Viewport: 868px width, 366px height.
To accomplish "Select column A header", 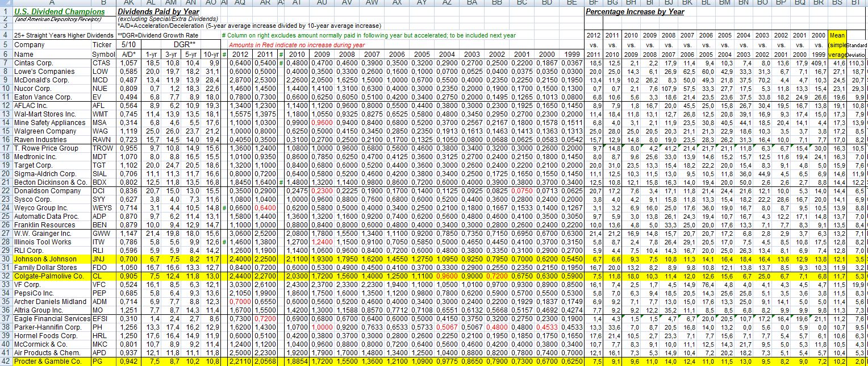I will pos(51,3).
